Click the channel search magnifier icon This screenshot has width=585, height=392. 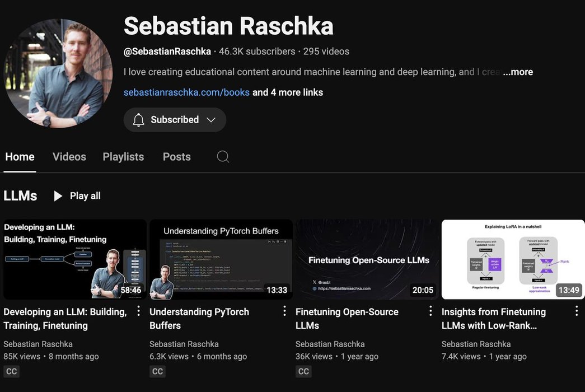tap(223, 157)
